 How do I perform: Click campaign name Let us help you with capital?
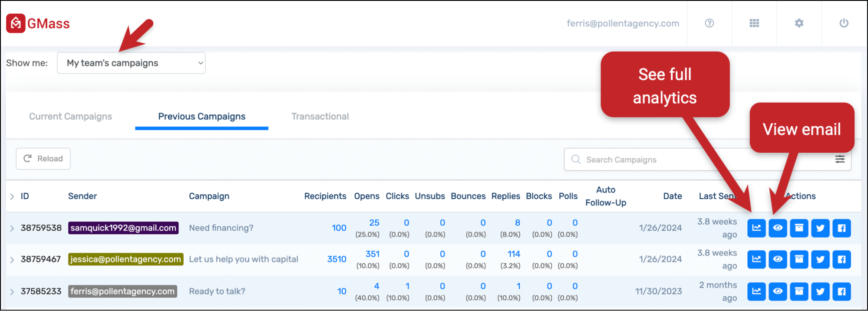tap(243, 259)
